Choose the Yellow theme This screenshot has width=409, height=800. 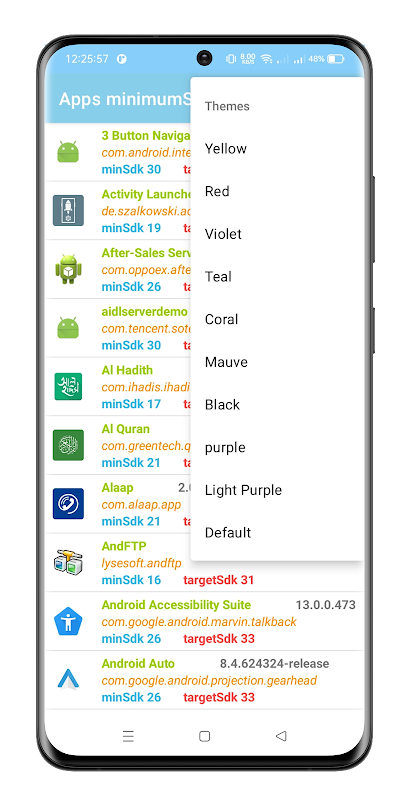click(277, 149)
